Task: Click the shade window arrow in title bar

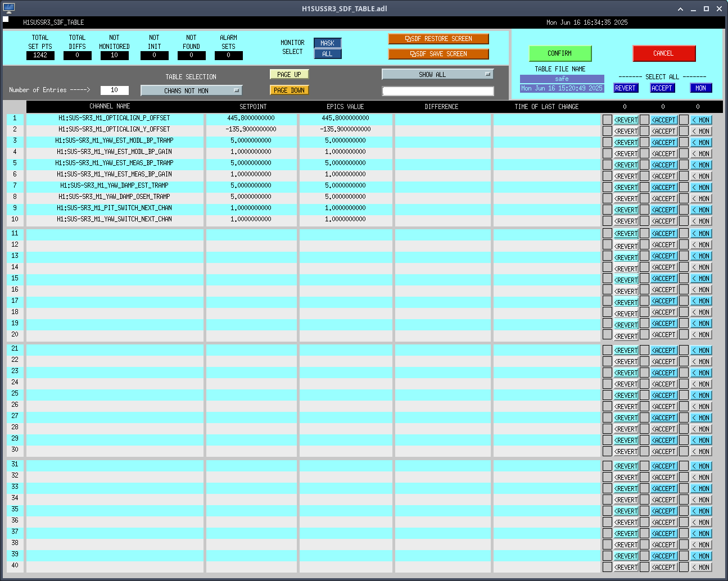Action: point(681,9)
